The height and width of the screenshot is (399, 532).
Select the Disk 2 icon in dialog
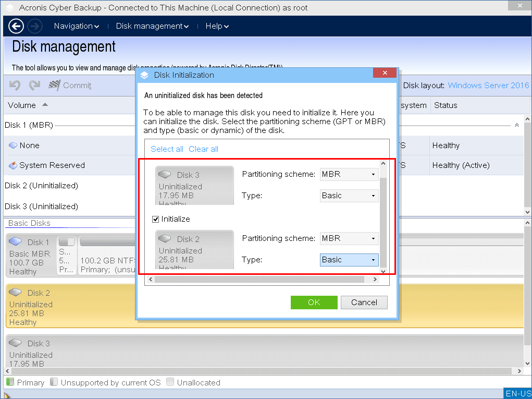coord(165,239)
